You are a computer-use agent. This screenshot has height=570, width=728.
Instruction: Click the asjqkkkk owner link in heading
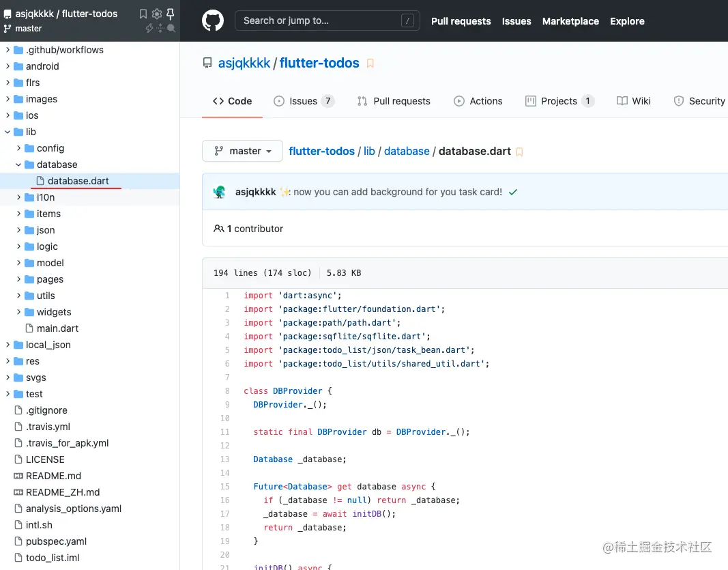pyautogui.click(x=244, y=63)
